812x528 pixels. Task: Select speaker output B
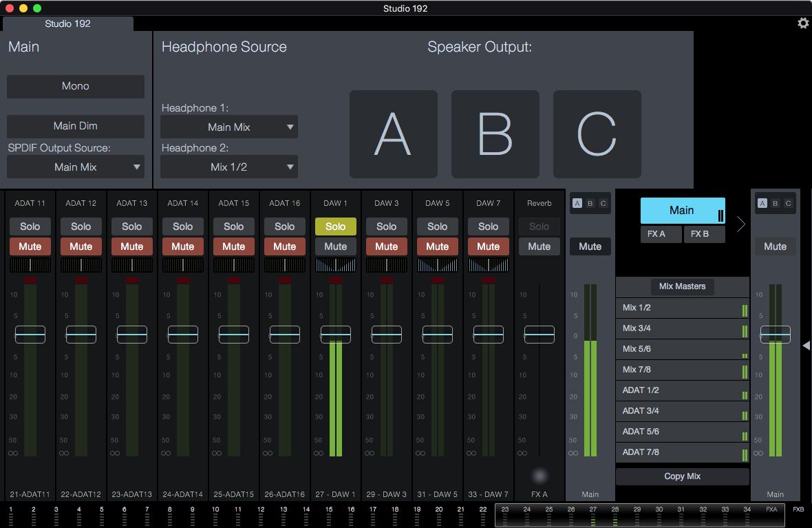pos(495,134)
